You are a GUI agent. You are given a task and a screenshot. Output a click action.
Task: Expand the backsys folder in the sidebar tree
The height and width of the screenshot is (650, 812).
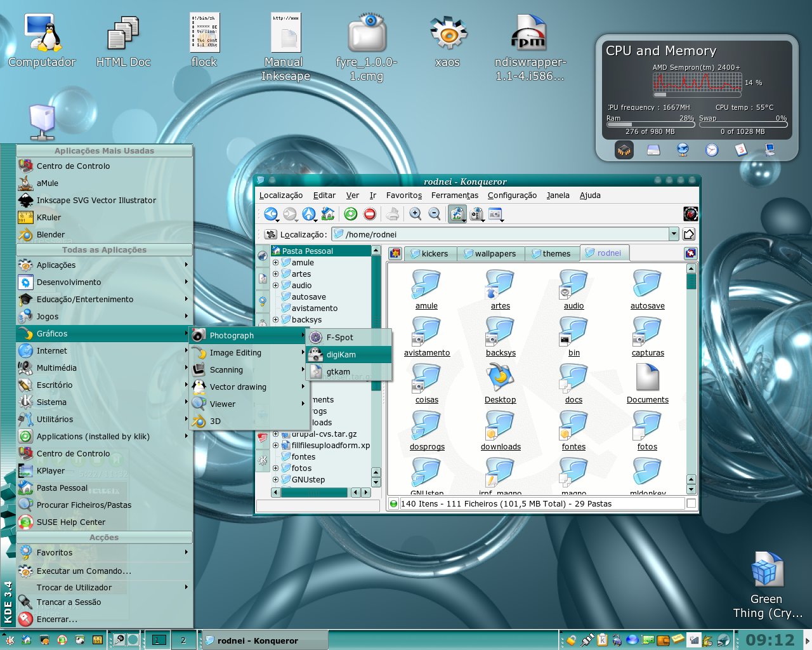[x=275, y=320]
